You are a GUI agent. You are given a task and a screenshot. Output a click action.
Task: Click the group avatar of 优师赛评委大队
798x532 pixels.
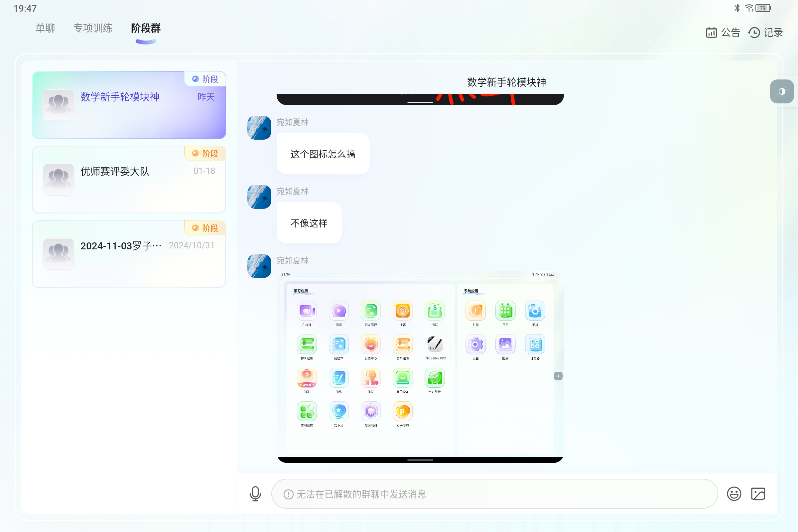(58, 179)
